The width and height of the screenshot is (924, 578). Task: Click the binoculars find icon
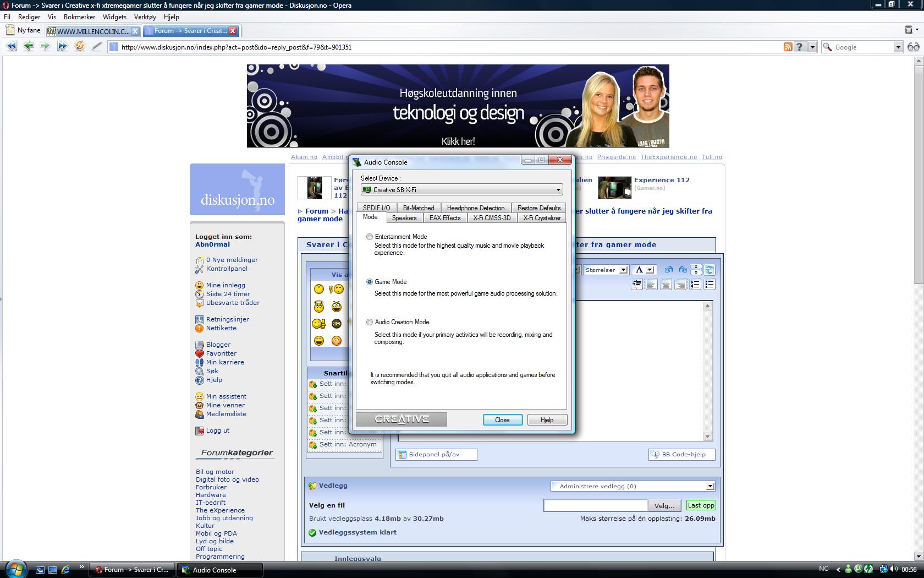[x=914, y=47]
